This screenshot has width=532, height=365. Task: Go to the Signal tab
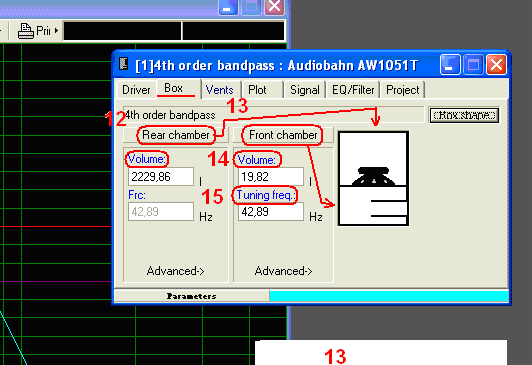[x=305, y=90]
